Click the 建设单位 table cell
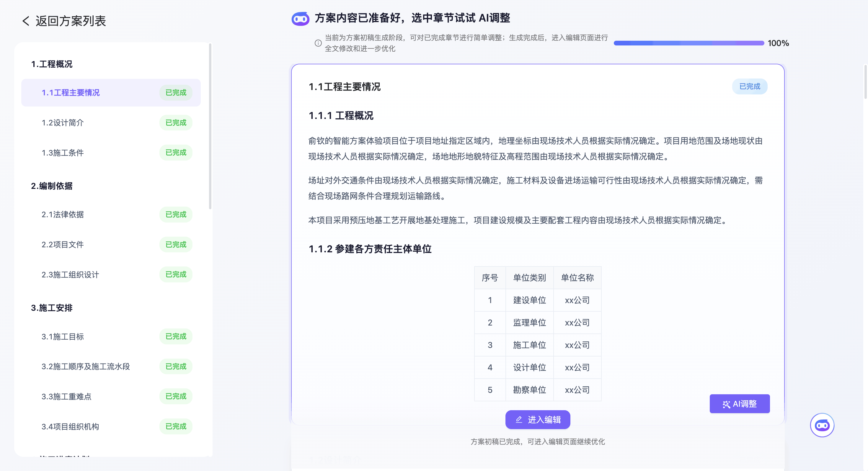Screen dimensions: 868x471 click(x=529, y=300)
